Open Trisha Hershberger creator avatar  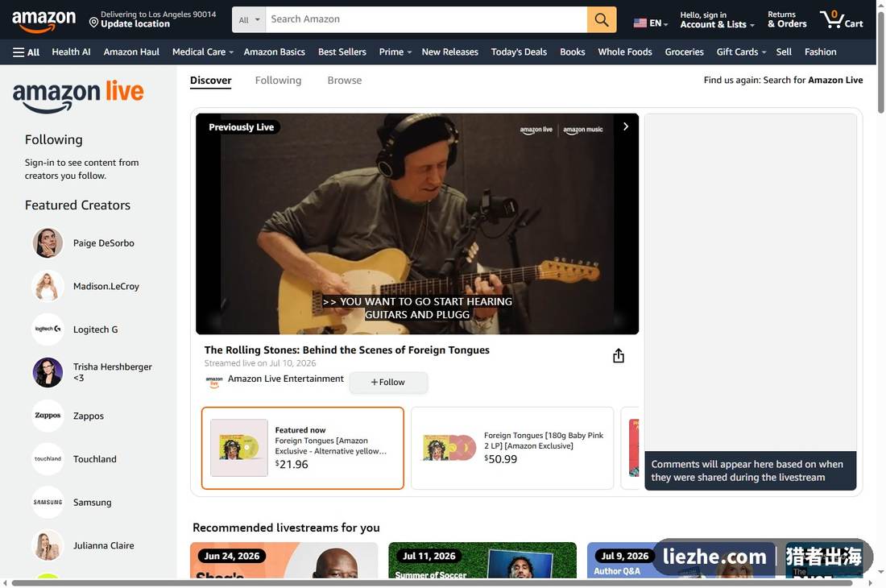click(48, 373)
